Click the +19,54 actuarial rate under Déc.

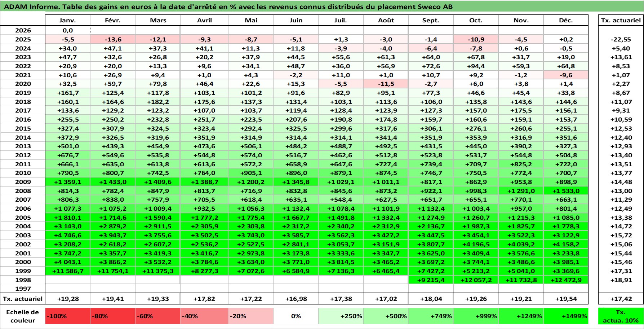coord(566,299)
